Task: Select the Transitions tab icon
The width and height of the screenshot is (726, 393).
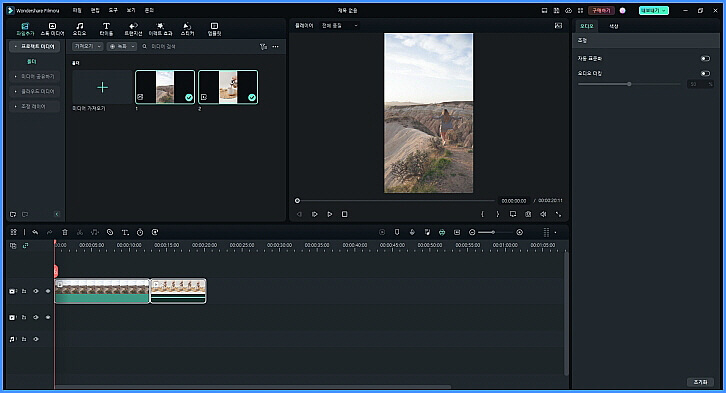Action: coord(133,29)
